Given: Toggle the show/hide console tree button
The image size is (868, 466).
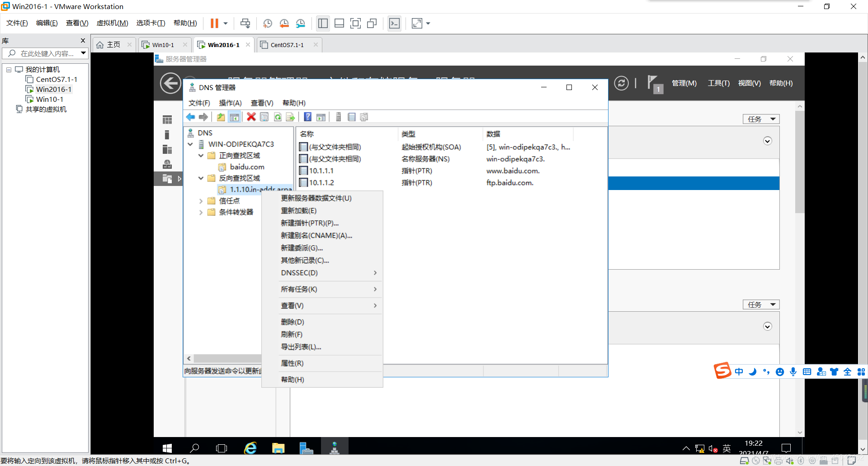Looking at the screenshot, I should [234, 117].
